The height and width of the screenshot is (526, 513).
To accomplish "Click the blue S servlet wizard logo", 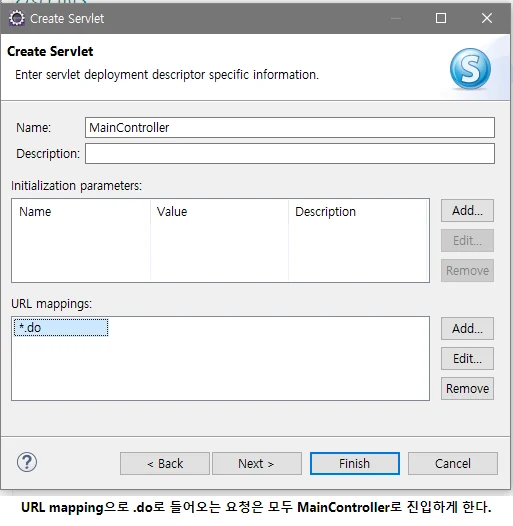I will click(470, 68).
